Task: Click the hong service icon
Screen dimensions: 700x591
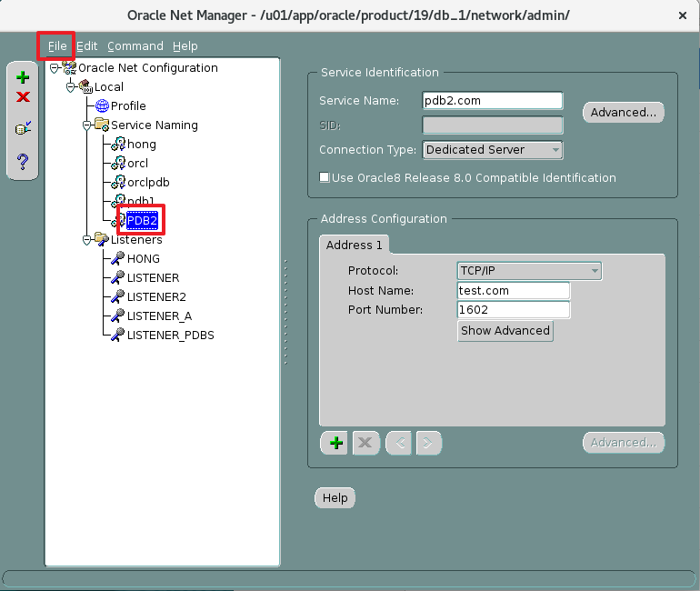Action: [118, 144]
